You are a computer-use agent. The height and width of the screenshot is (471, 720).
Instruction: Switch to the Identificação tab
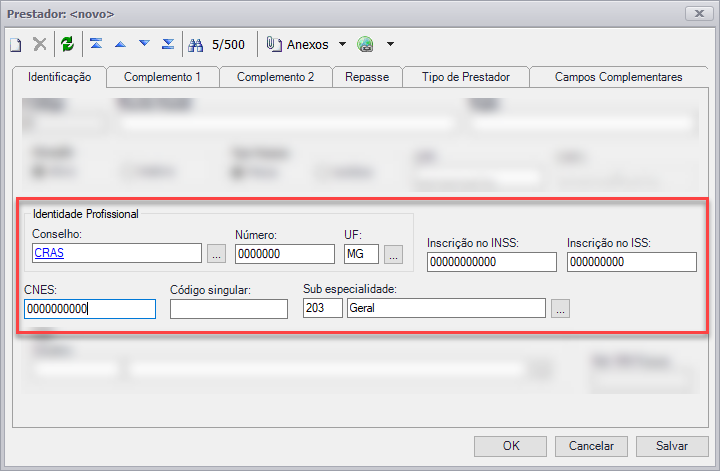click(60, 77)
